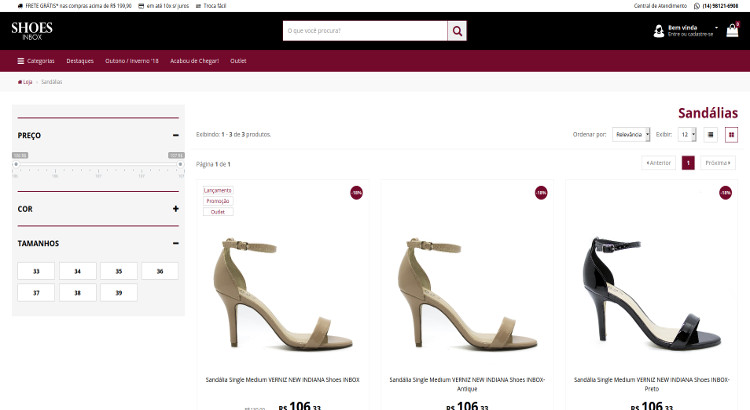
Task: Select size 36 filter
Action: [x=160, y=271]
